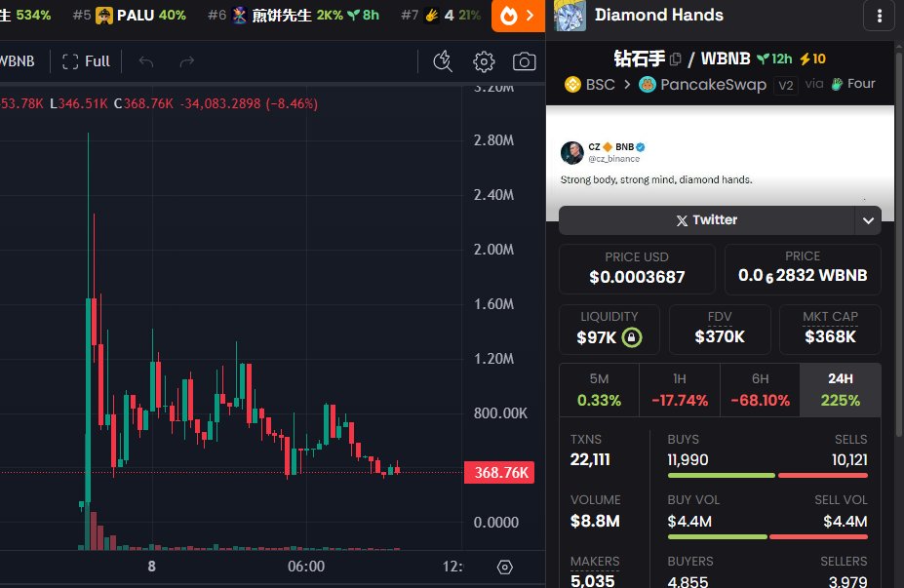The height and width of the screenshot is (588, 904).
Task: Open chart time axis settings icon
Action: point(504,567)
